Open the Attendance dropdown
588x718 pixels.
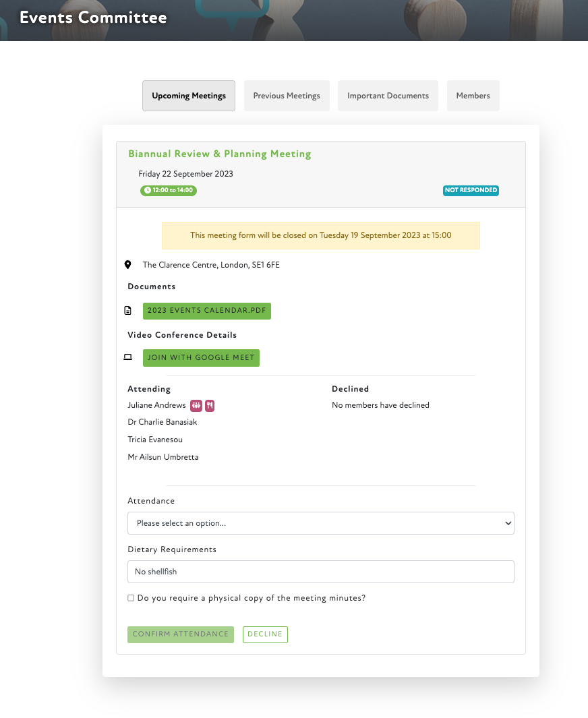point(320,523)
